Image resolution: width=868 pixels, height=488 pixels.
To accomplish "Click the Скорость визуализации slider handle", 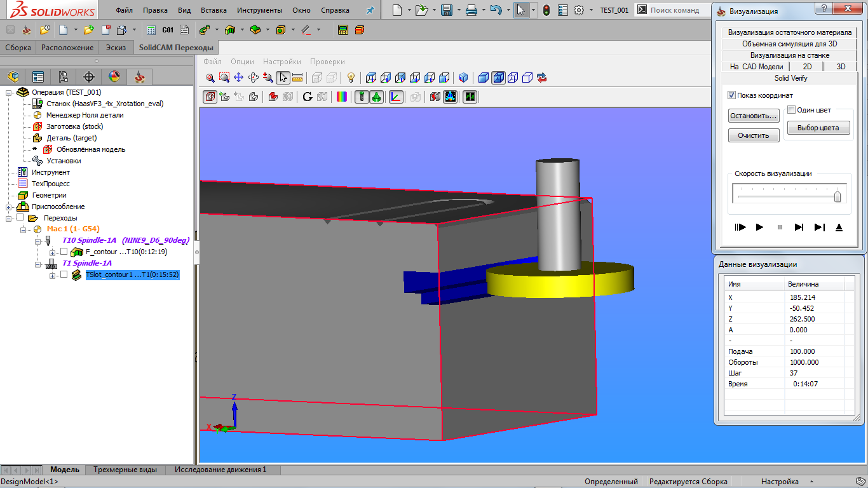I will pos(837,196).
